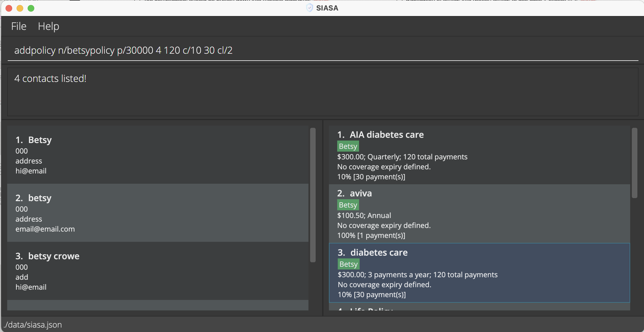Click Betsy tag on diabetes care policy
This screenshot has width=644, height=332.
pos(348,264)
